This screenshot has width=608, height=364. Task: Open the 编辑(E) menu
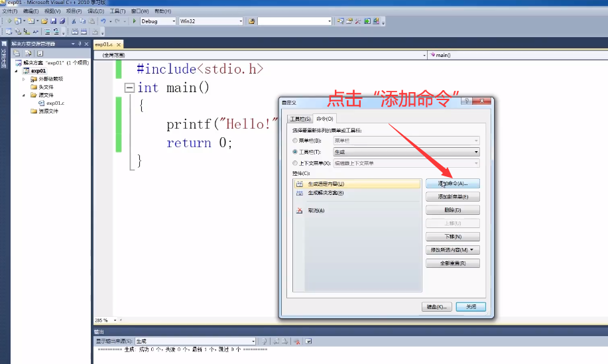pos(30,11)
